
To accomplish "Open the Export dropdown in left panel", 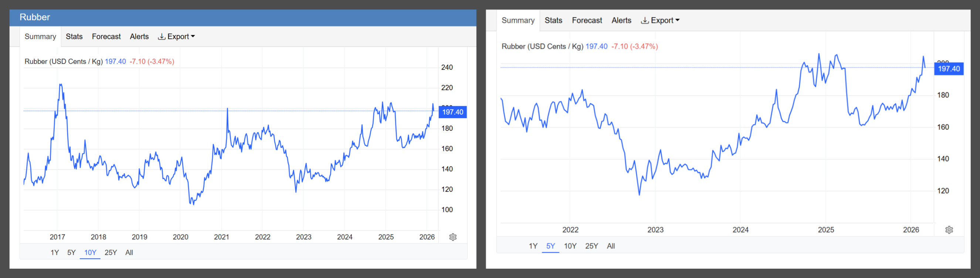I will (177, 37).
